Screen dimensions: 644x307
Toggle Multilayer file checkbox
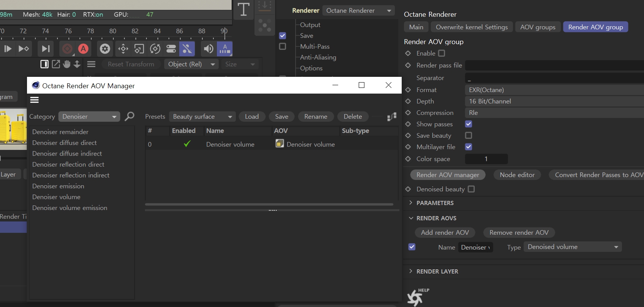(469, 147)
